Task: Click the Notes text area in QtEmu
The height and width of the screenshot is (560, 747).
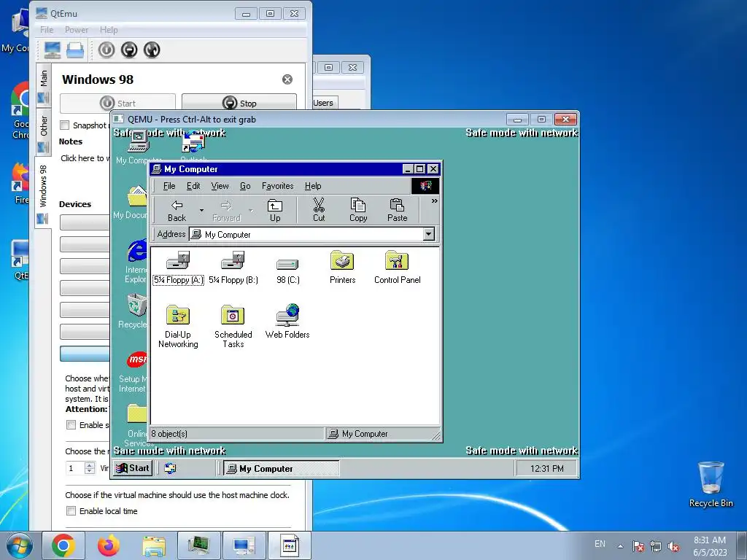Action: coord(85,158)
